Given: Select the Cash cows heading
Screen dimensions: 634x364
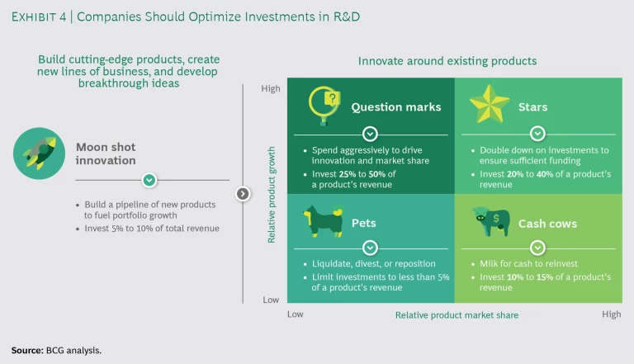Looking at the screenshot, I should [547, 224].
